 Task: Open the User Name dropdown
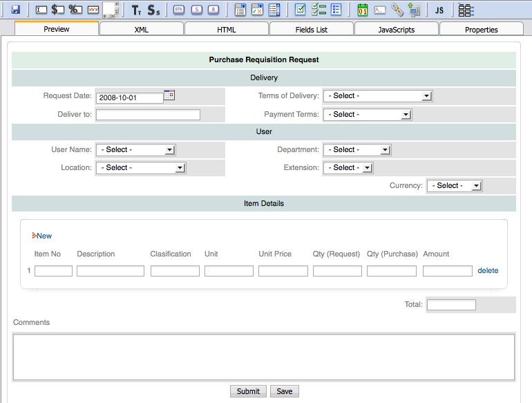pyautogui.click(x=135, y=150)
